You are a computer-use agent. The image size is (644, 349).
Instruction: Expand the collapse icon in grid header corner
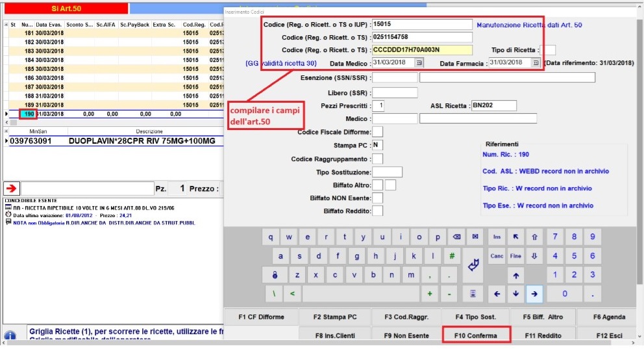[x=6, y=24]
